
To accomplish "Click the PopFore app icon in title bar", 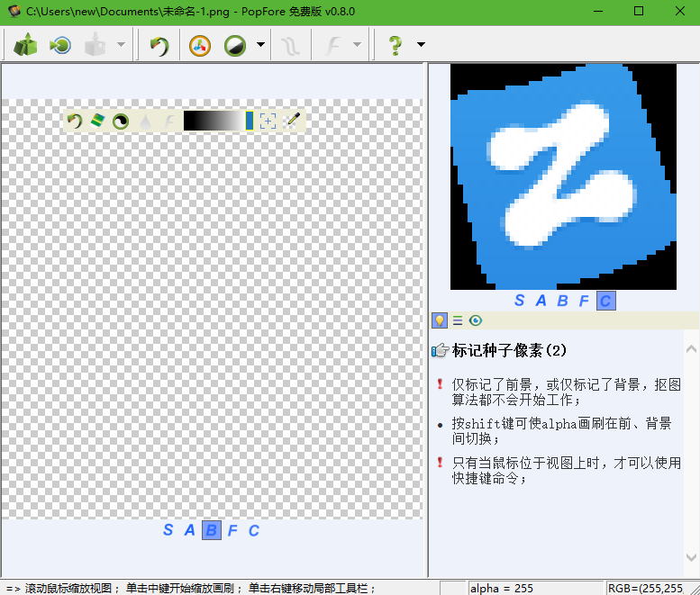I will [14, 11].
